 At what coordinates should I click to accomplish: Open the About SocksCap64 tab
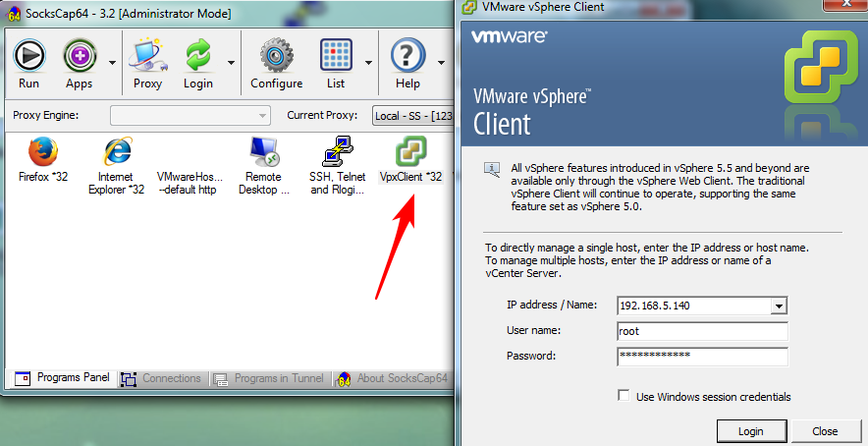[x=392, y=378]
